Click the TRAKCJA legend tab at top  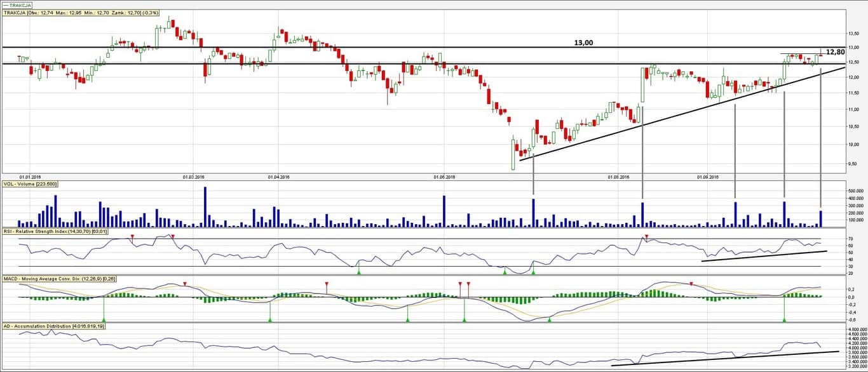[x=17, y=5]
